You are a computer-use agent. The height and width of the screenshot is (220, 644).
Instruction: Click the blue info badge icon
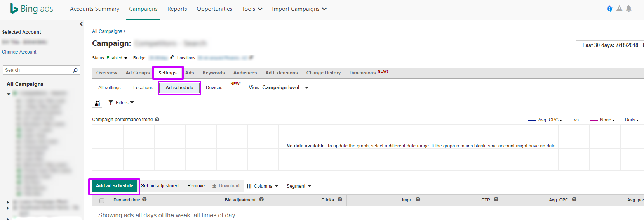point(609,9)
